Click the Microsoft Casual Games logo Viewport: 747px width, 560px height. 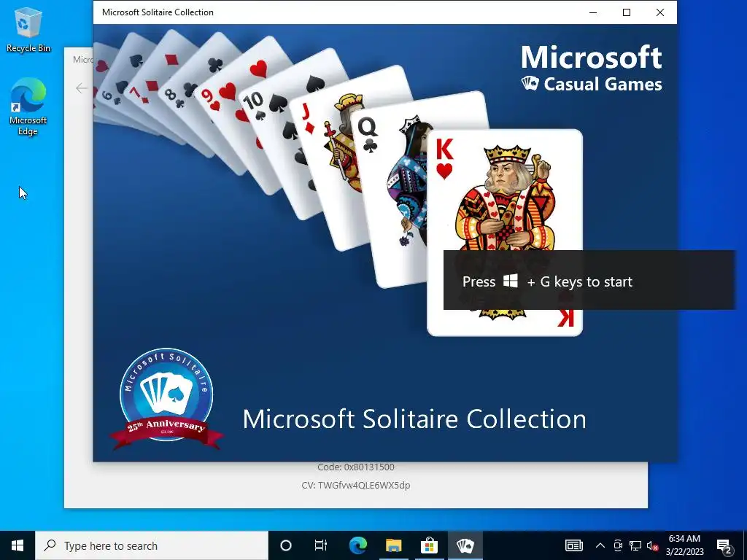591,68
